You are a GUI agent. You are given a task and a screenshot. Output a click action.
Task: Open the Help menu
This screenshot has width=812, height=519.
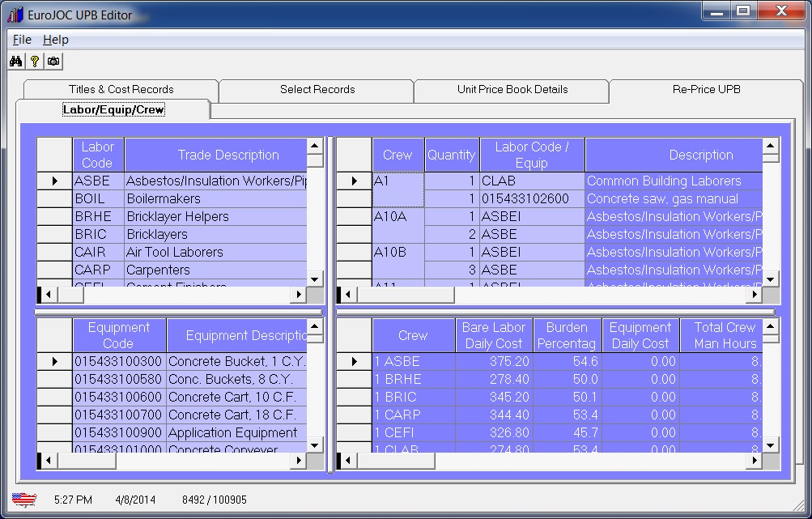tap(56, 40)
